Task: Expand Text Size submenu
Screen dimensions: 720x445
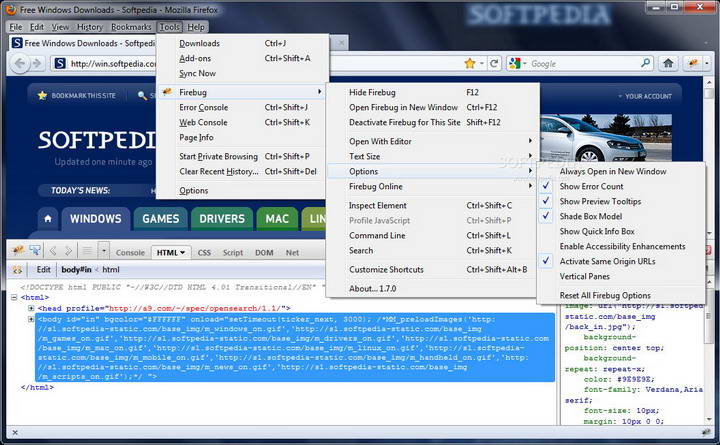Action: 530,156
